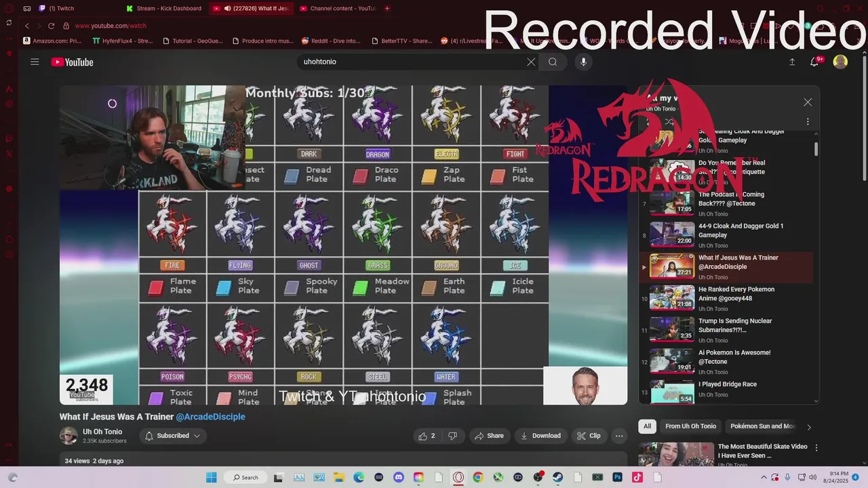Select From Uh Oh Tonio chip
The height and width of the screenshot is (488, 868).
click(690, 426)
